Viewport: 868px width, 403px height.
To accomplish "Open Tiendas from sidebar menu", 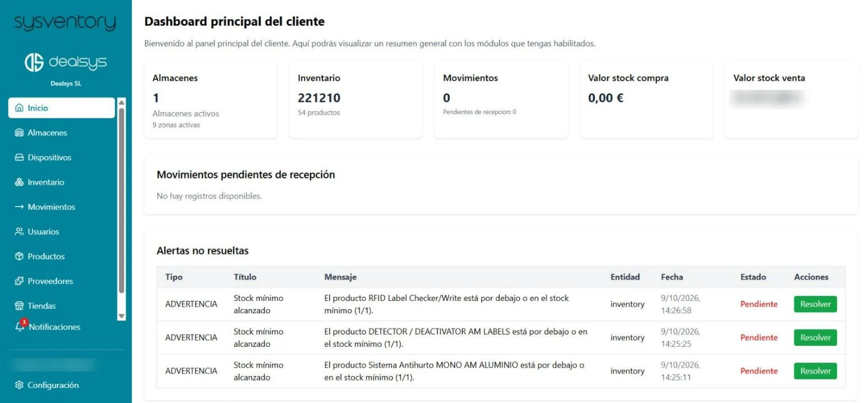I will pyautogui.click(x=61, y=306).
